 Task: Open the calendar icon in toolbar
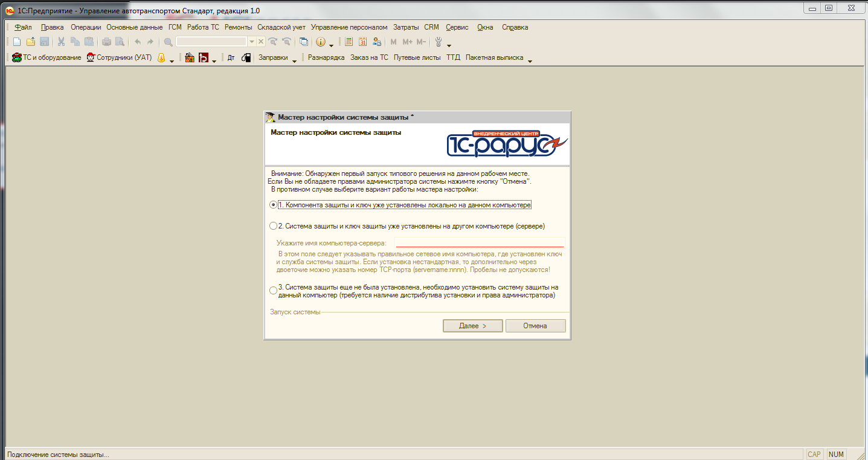point(362,42)
